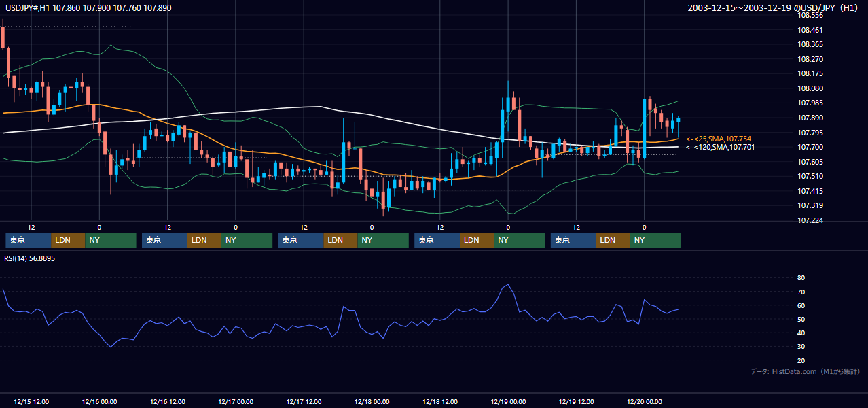Click the 12/19 12:00 date label
The width and height of the screenshot is (868, 408).
click(x=577, y=401)
